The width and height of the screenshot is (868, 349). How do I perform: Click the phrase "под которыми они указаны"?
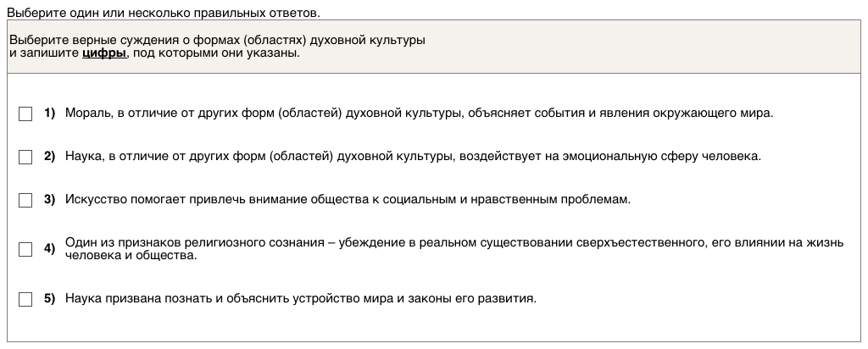(x=215, y=53)
